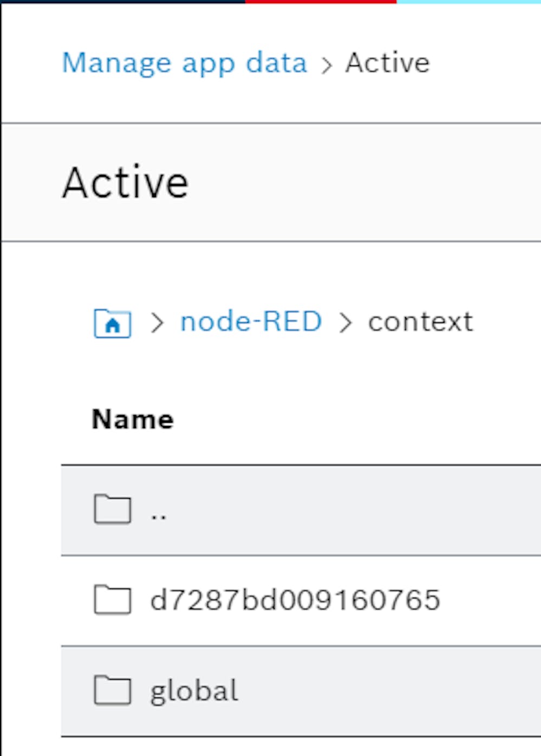The height and width of the screenshot is (756, 541).
Task: Click the chevron between node-RED and context
Action: pyautogui.click(x=345, y=323)
